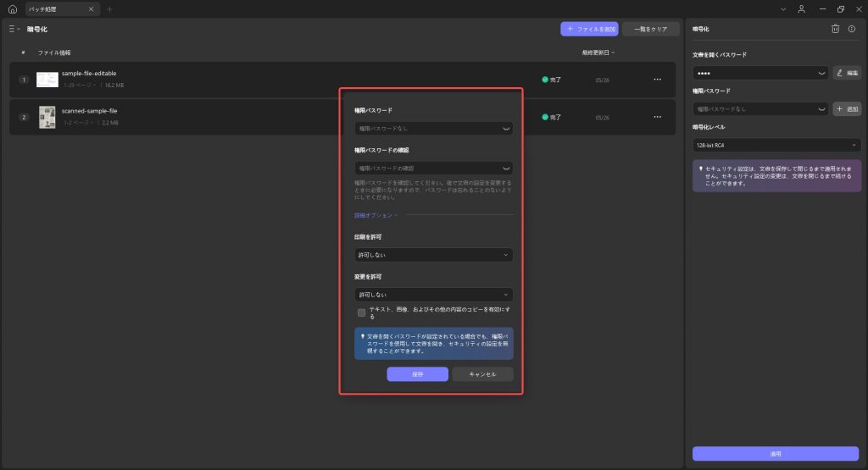Open the 印刷を許可 dropdown
The image size is (868, 470).
(433, 255)
